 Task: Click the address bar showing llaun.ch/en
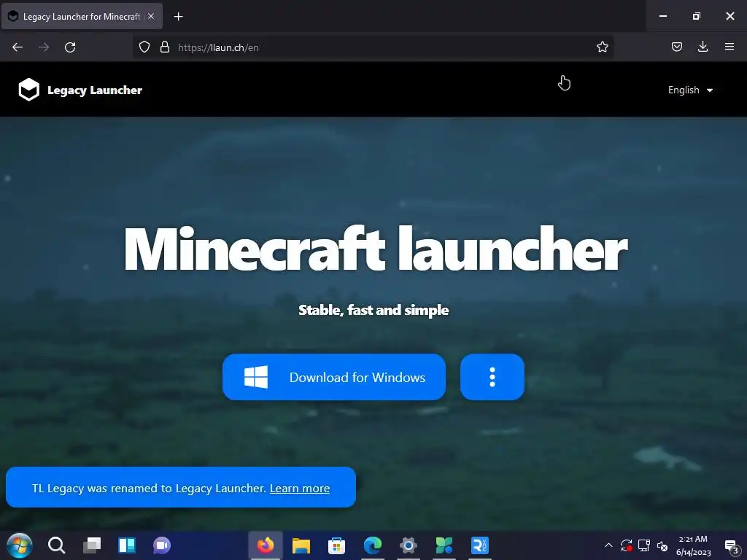373,47
